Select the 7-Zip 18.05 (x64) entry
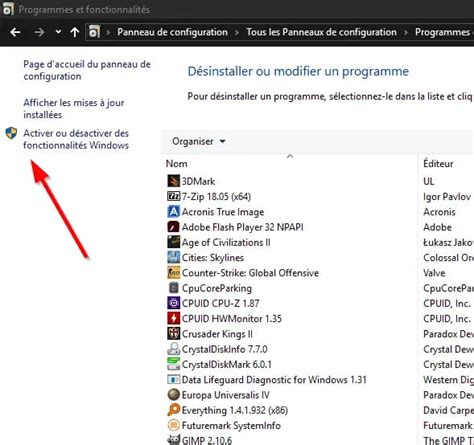 point(216,197)
